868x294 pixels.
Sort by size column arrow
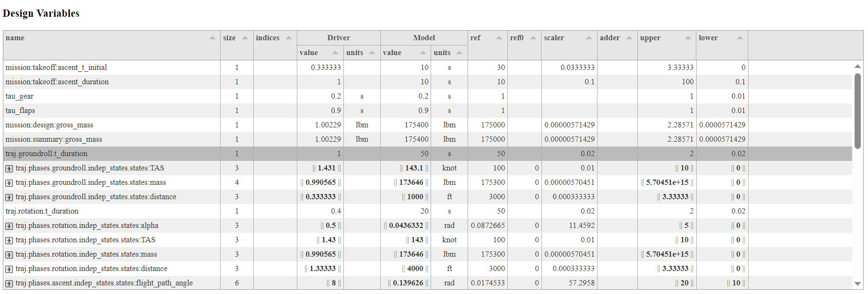pyautogui.click(x=245, y=38)
